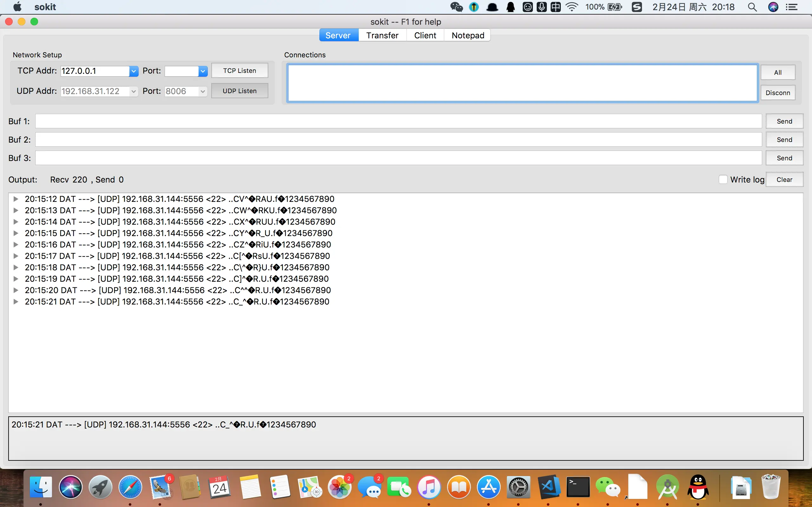
Task: Enable the Write log checkbox
Action: 723,179
